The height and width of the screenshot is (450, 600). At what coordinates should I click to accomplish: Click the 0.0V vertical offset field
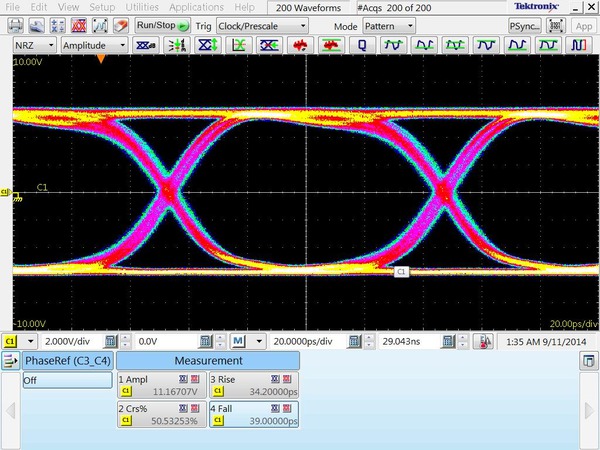pos(167,341)
